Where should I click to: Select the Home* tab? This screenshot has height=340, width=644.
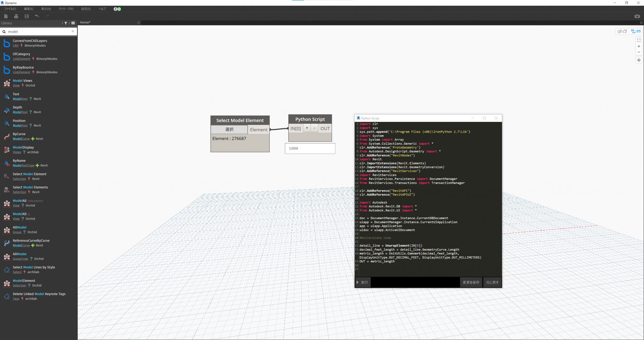(x=85, y=22)
